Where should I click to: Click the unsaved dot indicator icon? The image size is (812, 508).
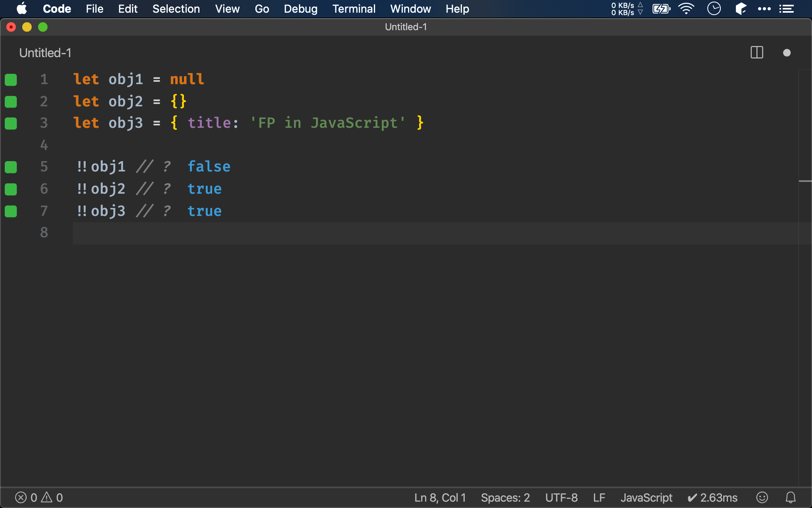(787, 53)
